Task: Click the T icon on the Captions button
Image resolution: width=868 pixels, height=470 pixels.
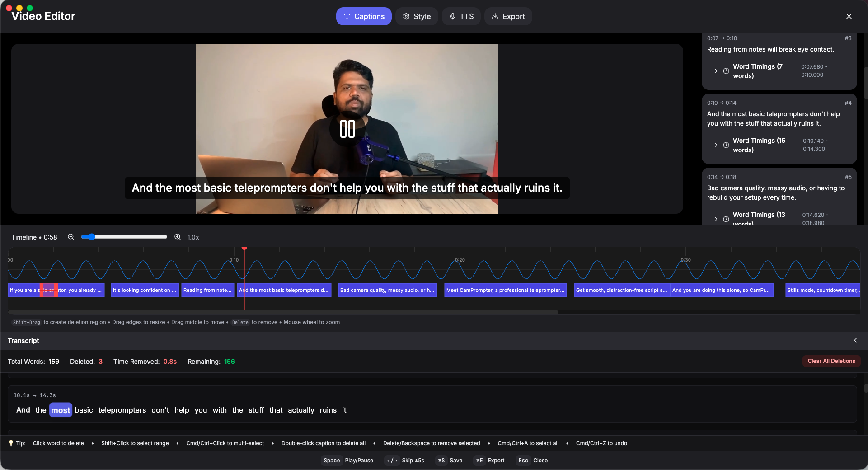Action: (347, 16)
